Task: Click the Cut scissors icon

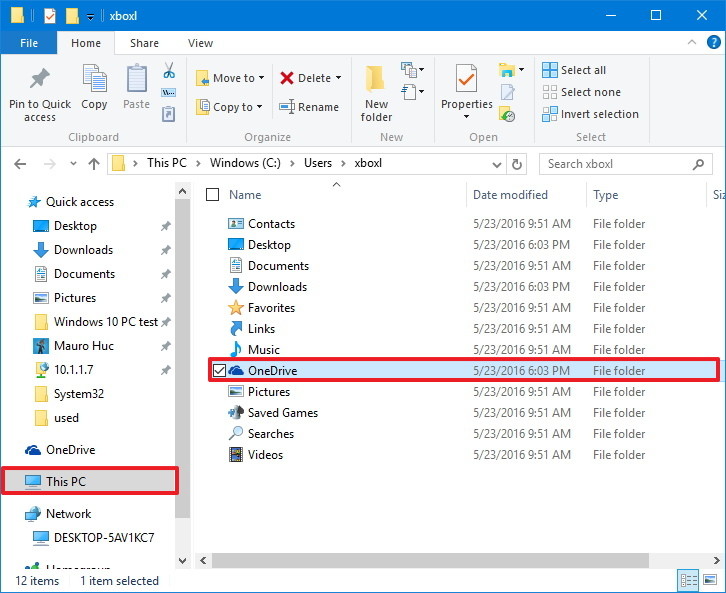Action: (169, 71)
